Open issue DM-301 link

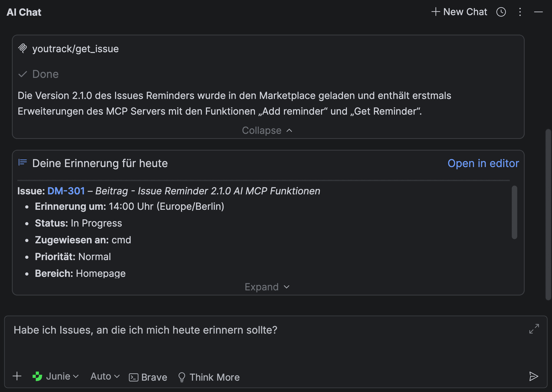[66, 191]
